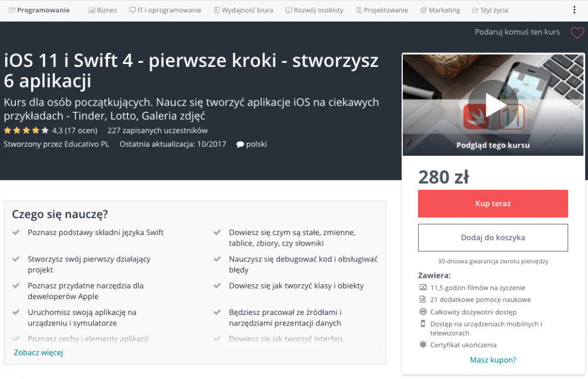588x379 pixels.
Task: Click the Czego się nauczę? heading
Action: pos(60,214)
